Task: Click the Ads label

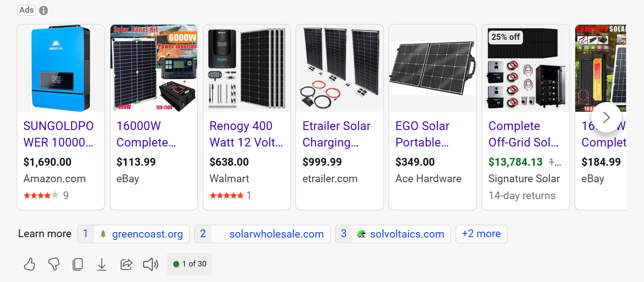Action: 26,10
